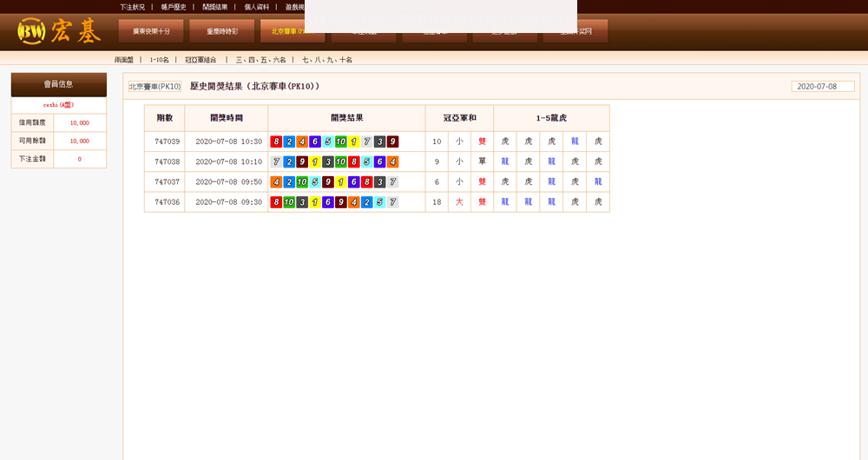Click the 三、四、五、六名 link

tap(260, 60)
